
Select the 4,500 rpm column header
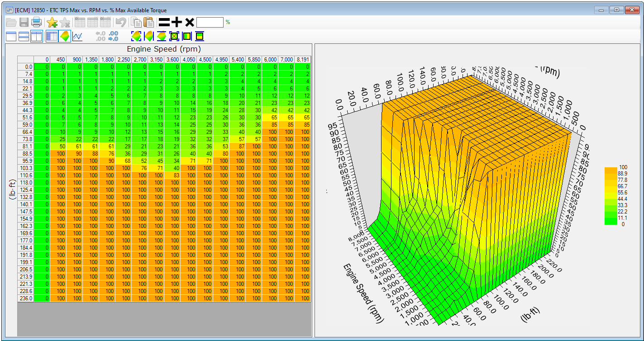[205, 60]
